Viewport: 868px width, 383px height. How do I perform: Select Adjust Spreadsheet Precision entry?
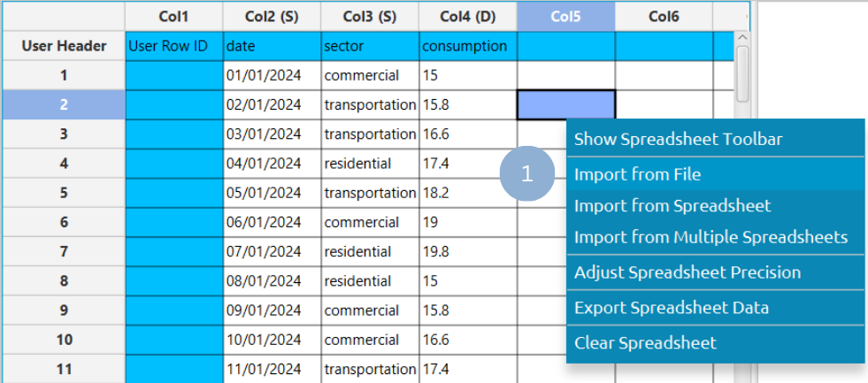[687, 272]
